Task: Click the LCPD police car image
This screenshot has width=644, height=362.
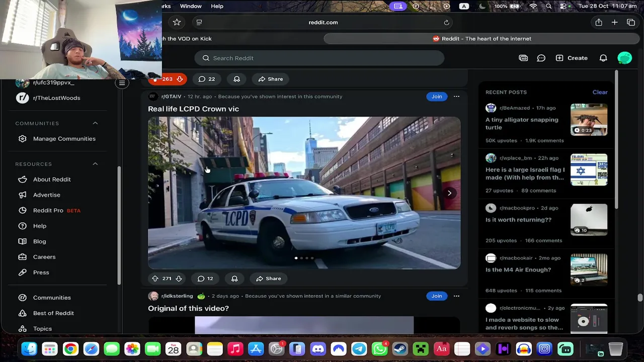Action: pos(304,193)
